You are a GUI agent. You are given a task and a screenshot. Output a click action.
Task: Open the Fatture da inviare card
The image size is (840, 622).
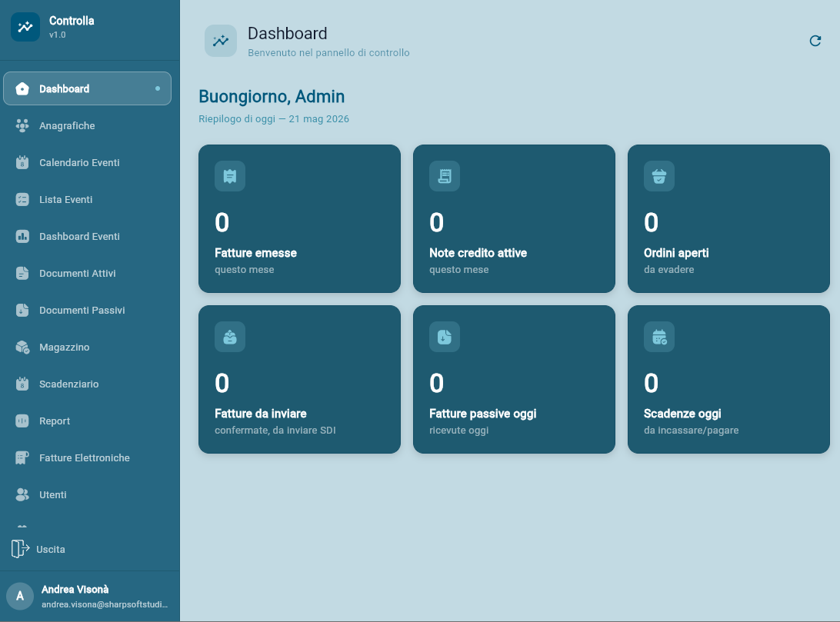299,380
